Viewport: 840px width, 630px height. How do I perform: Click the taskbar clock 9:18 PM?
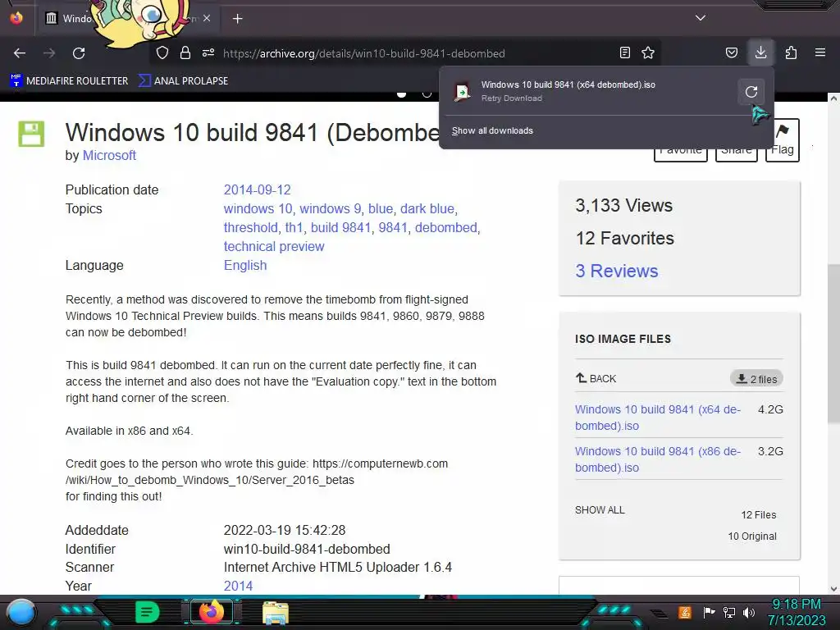(796, 605)
